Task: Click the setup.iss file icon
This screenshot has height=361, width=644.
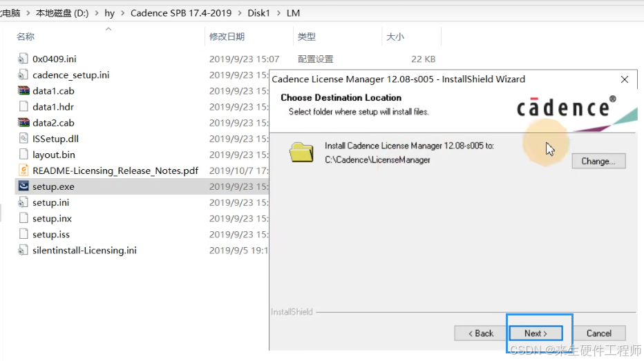Action: coord(23,234)
